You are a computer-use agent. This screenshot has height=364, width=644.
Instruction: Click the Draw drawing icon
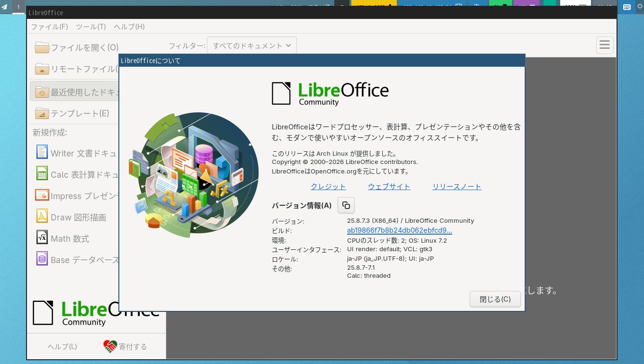(x=42, y=216)
